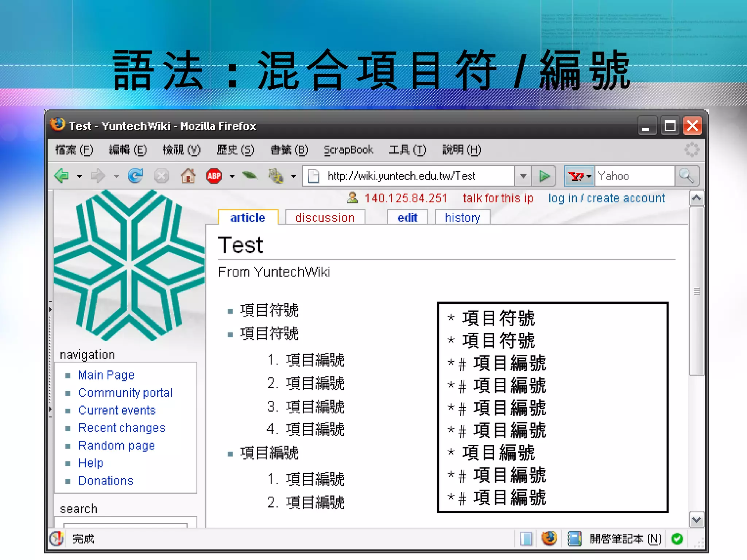Click the status bar icon beside 完成
This screenshot has height=560, width=747.
click(x=57, y=538)
